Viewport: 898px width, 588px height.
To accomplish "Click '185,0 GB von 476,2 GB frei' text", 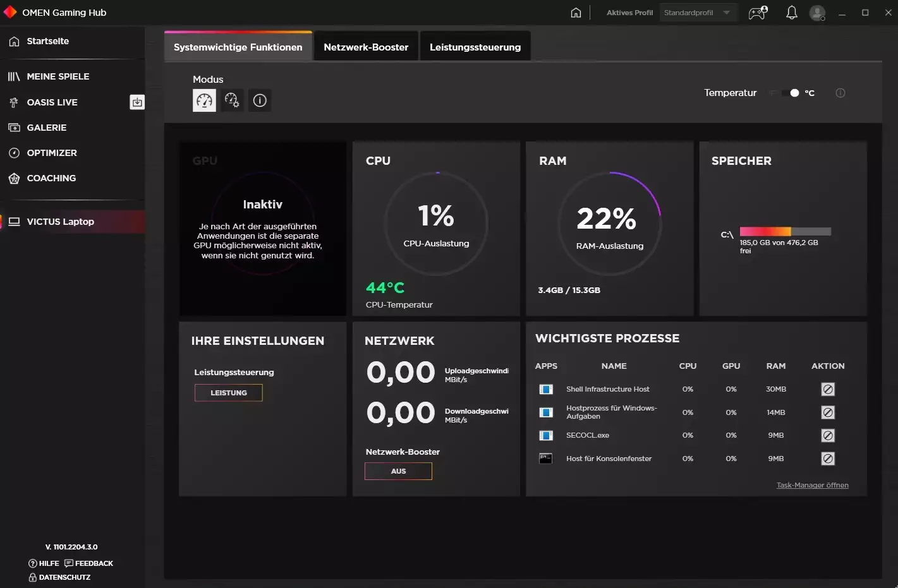I will (x=779, y=246).
